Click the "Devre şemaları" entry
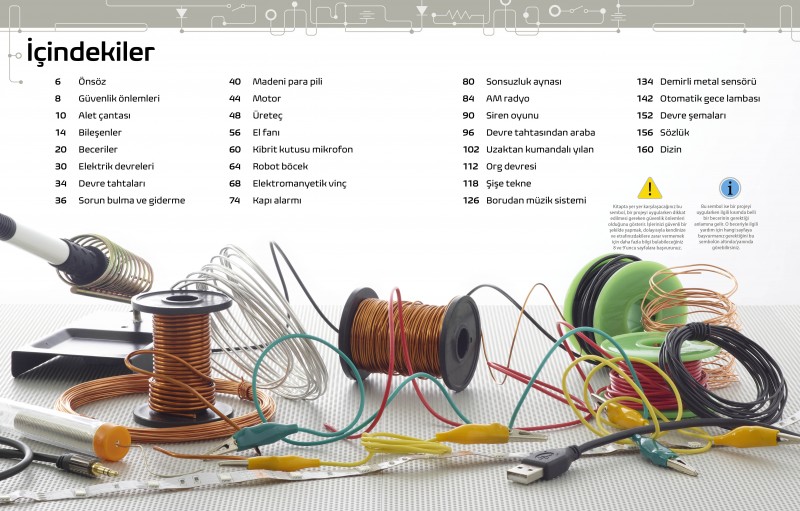The height and width of the screenshot is (511, 800). point(693,116)
